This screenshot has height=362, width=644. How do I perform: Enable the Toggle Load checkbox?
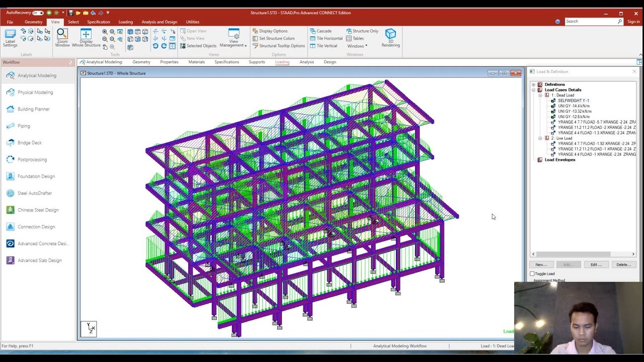[x=532, y=274]
